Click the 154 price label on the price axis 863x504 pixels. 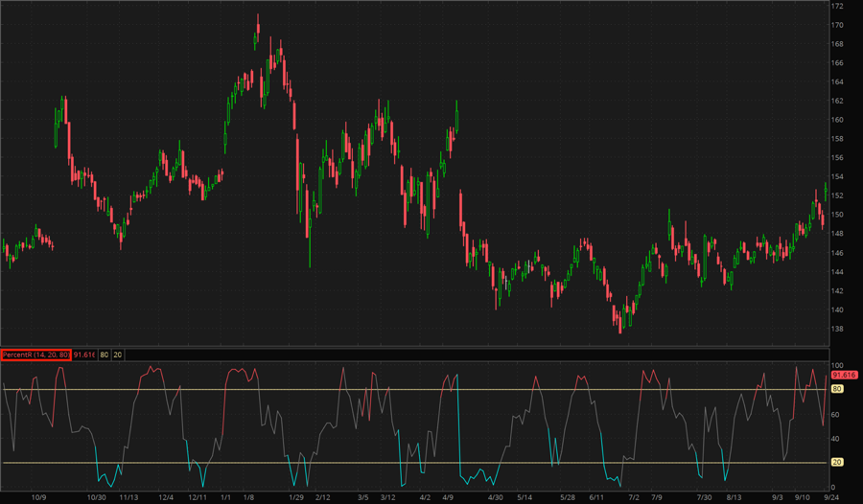tap(837, 177)
